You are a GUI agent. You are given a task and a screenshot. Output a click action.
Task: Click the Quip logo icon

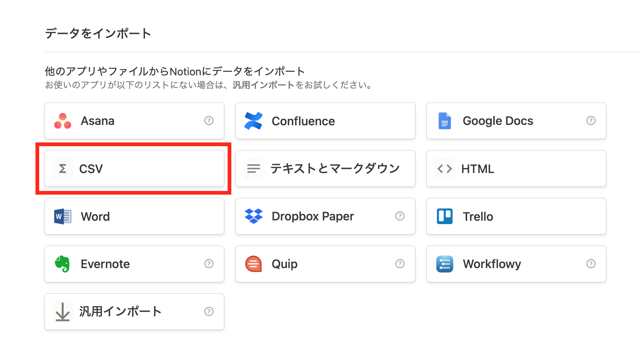[254, 264]
